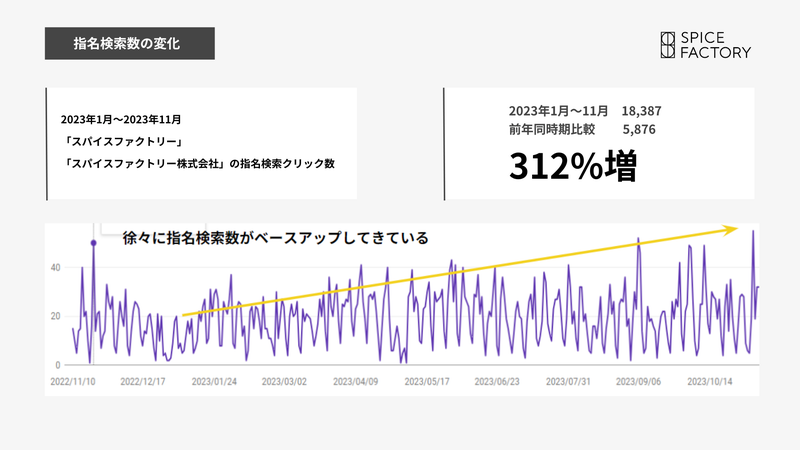Click the 312%増 headline figure
Image resolution: width=800 pixels, height=450 pixels.
pyautogui.click(x=573, y=166)
